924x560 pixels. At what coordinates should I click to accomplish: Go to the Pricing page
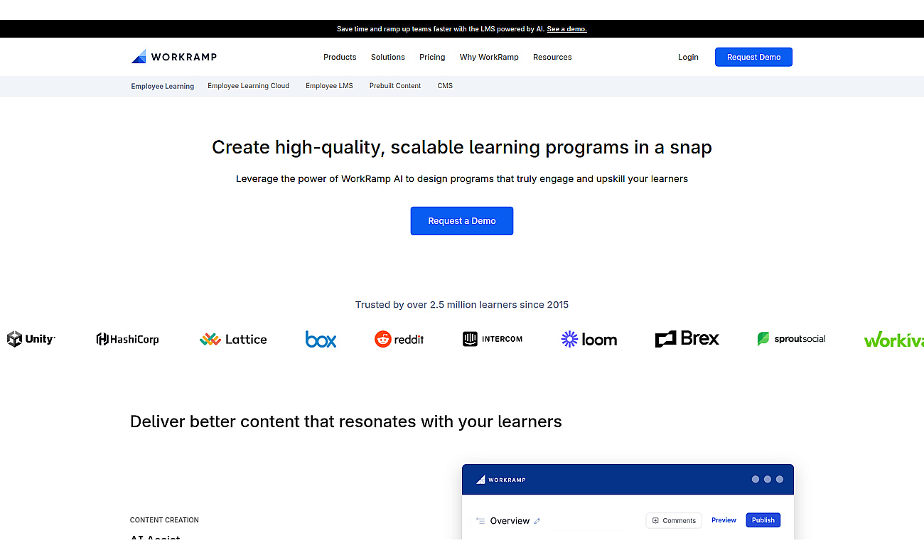(x=432, y=57)
